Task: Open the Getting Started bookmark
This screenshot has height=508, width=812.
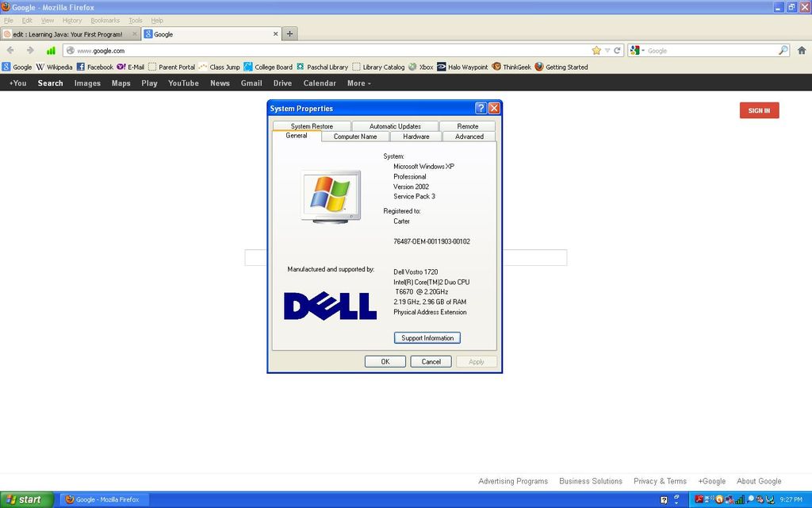Action: click(561, 67)
